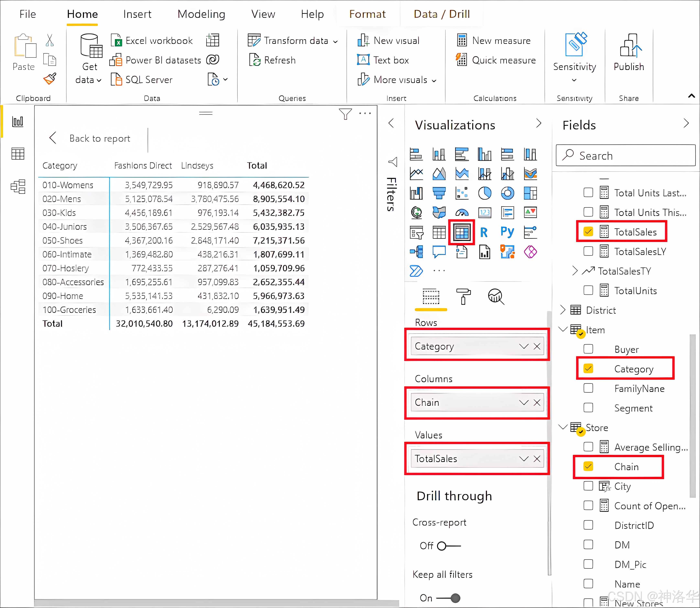Uncheck the Category field checkbox
The height and width of the screenshot is (608, 700).
tap(588, 369)
